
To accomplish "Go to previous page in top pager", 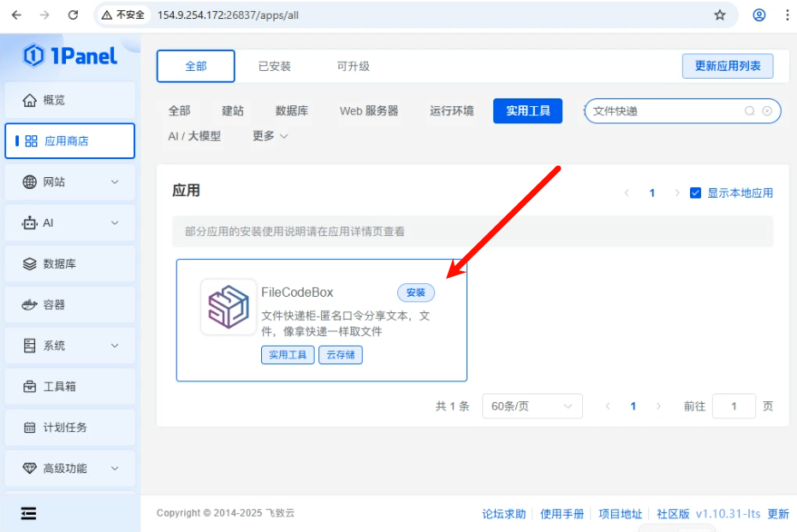I will point(627,193).
